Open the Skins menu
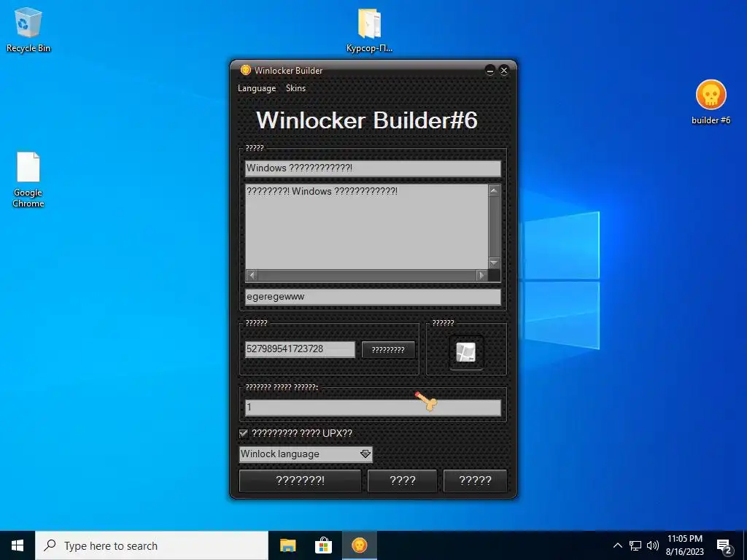Screen dimensions: 747x560 point(295,88)
